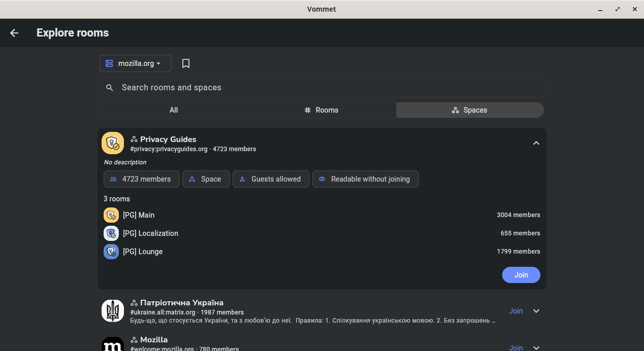Expand the Патріотична Україна entry

click(536, 311)
